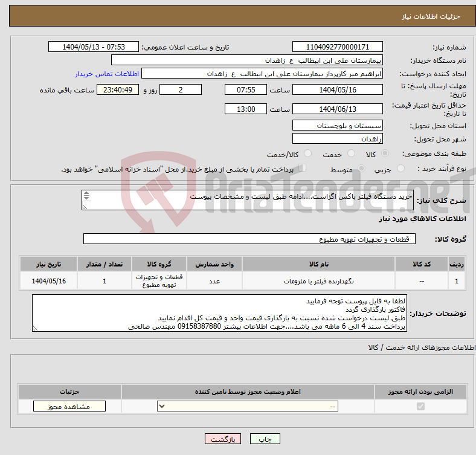
Task: Click the need number field 1104092770000171
Action: (337, 47)
